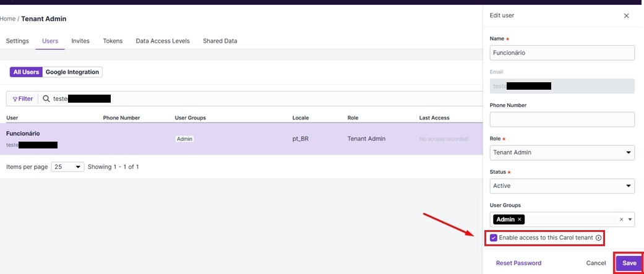Click the Name input field
The image size is (644, 274).
[562, 53]
